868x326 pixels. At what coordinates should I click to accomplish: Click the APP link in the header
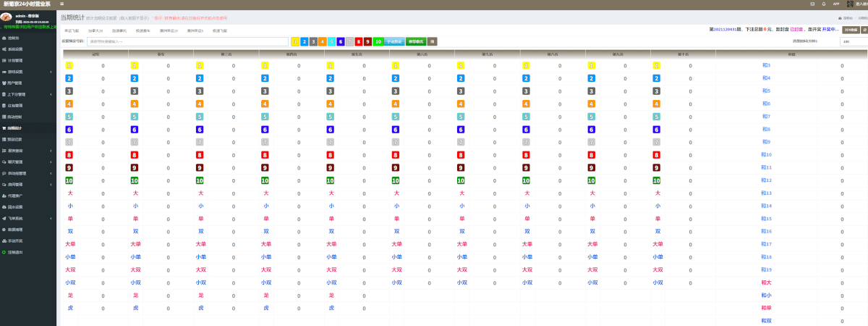click(x=835, y=4)
